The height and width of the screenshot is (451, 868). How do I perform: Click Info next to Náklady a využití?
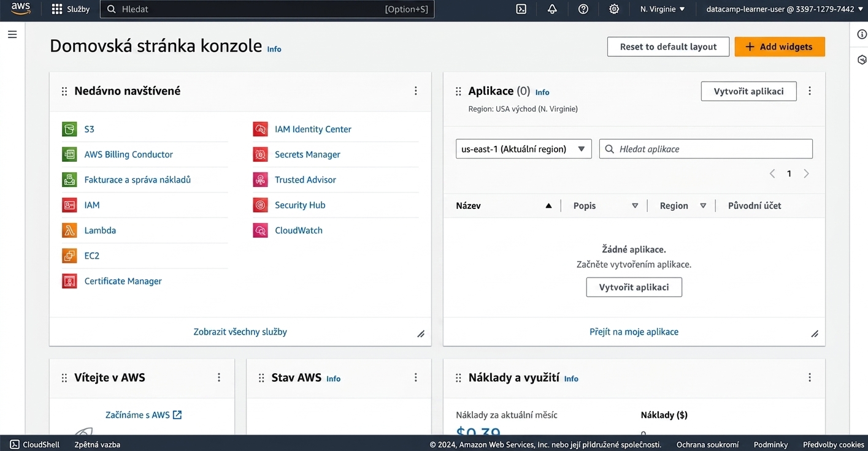pyautogui.click(x=571, y=379)
